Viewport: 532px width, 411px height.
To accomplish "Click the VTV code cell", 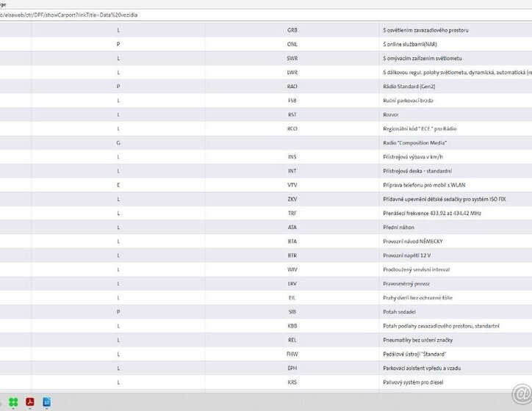I will [292, 185].
